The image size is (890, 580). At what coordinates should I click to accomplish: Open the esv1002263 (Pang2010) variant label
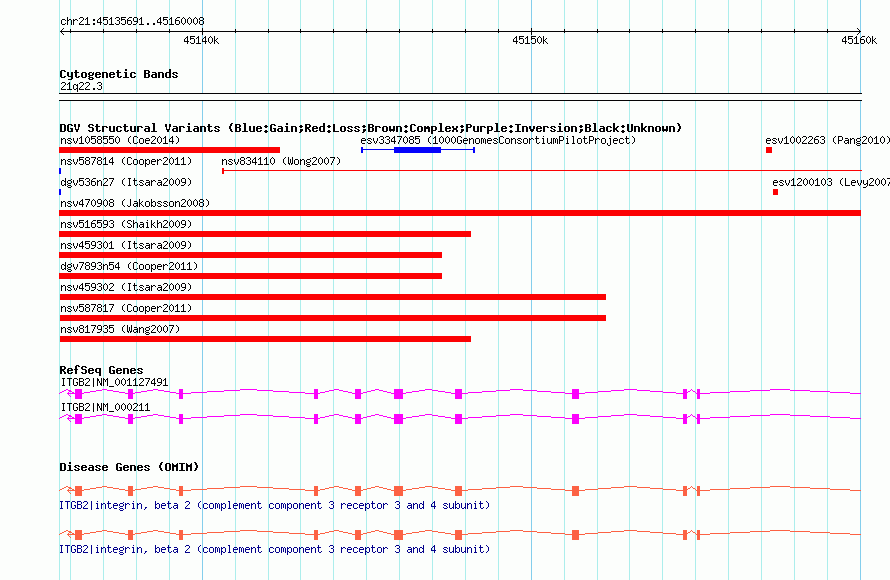[827, 140]
